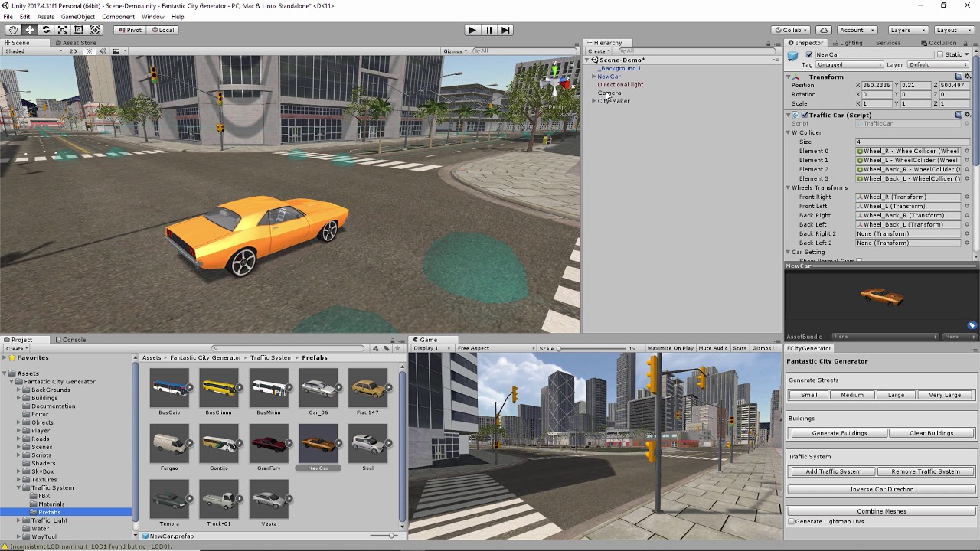Open object picker for Front Right

coord(967,197)
